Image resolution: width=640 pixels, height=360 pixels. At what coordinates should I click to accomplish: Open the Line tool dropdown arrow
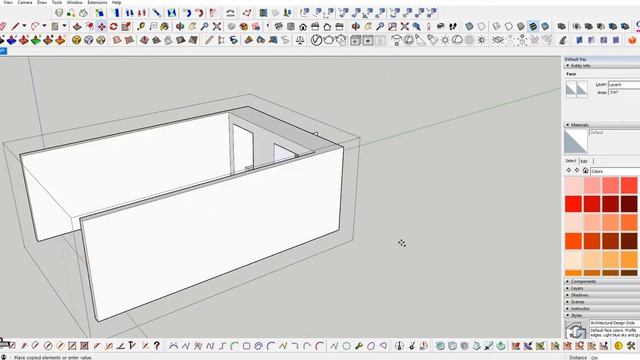tap(24, 26)
